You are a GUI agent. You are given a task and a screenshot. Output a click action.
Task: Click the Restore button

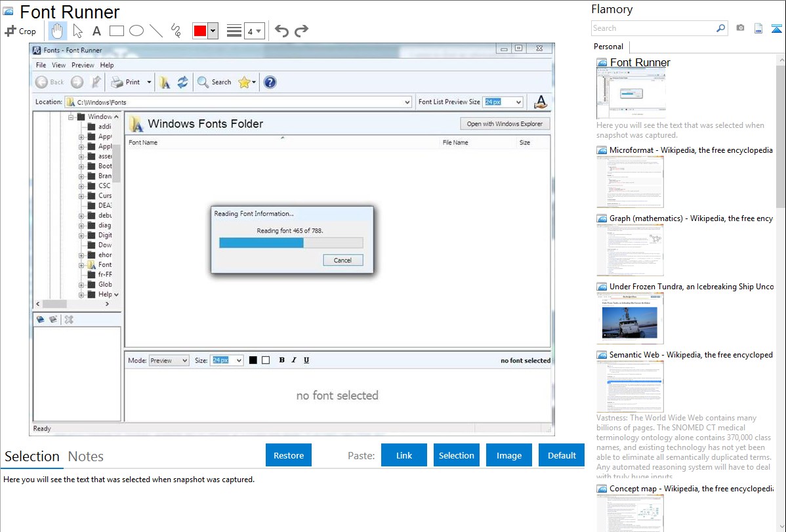[289, 455]
